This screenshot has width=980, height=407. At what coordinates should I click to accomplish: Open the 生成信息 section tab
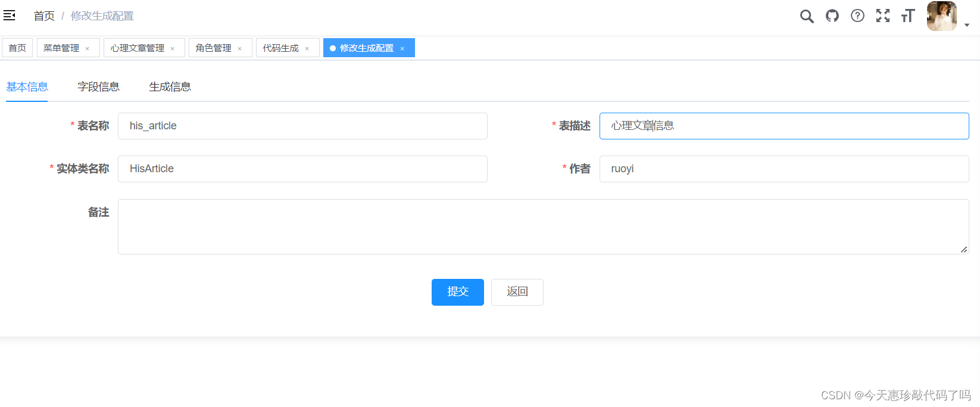(x=170, y=87)
